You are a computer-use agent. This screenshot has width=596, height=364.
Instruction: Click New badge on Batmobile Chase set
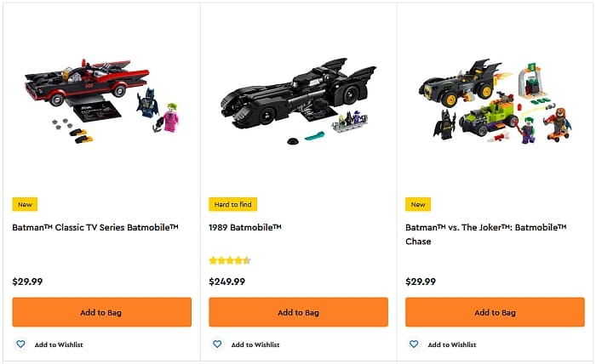(x=418, y=204)
